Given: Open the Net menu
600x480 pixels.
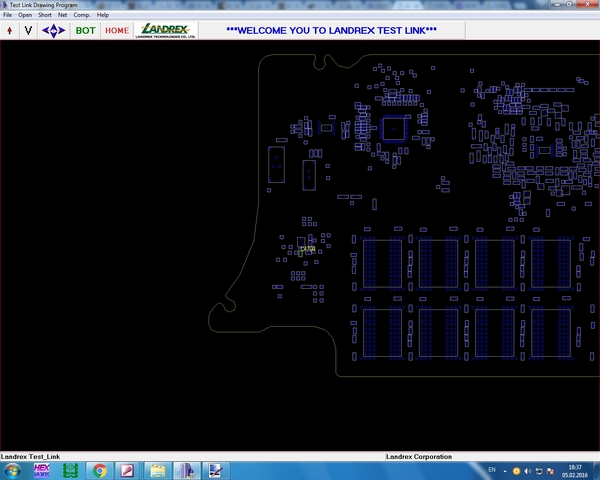Looking at the screenshot, I should point(63,16).
